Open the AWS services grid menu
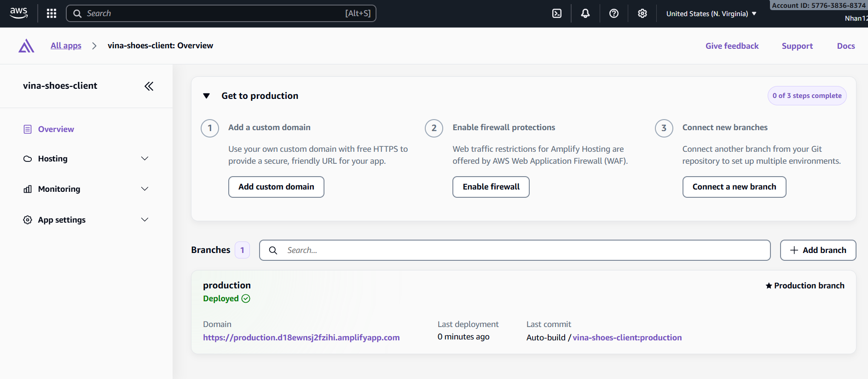The image size is (868, 379). (52, 13)
